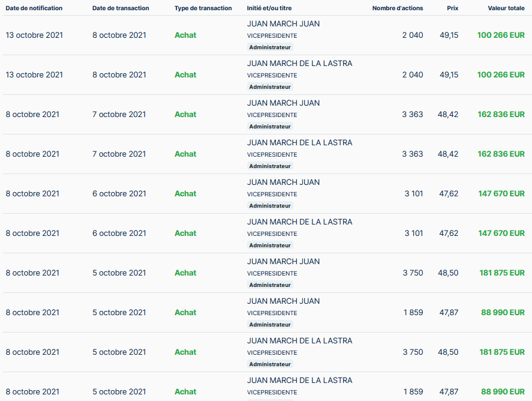The image size is (532, 401).
Task: Open JUAN MARCH JUAN with 1 859 shares
Action: (283, 301)
